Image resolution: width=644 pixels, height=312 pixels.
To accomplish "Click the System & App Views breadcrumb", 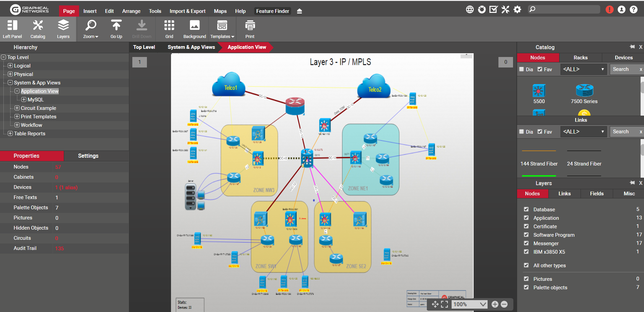I will point(191,47).
